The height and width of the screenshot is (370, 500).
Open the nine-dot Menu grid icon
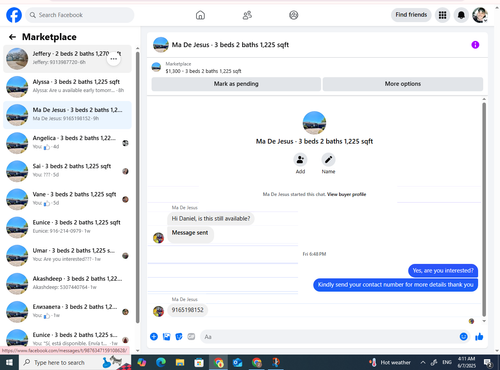(442, 15)
